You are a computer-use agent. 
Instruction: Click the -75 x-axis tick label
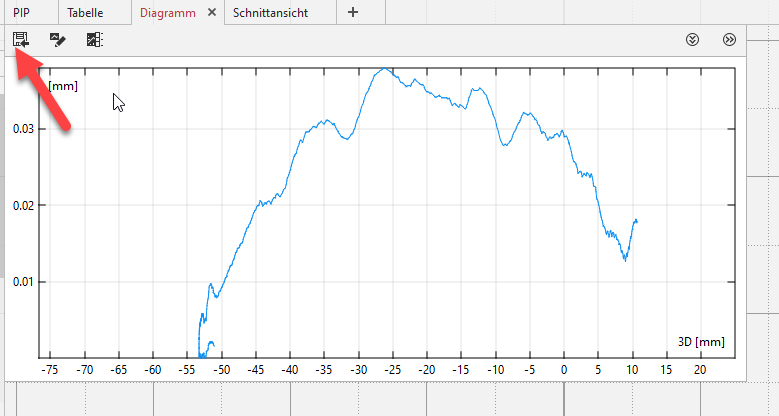point(49,369)
